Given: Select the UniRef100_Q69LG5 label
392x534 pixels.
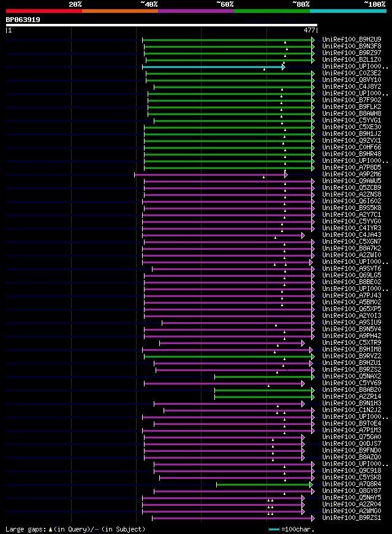Looking at the screenshot, I should point(352,276).
